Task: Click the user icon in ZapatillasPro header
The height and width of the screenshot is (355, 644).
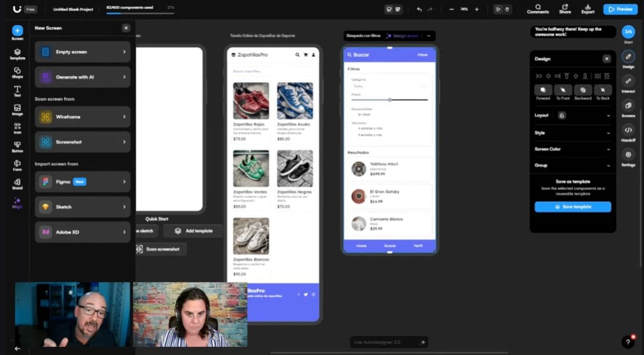Action: [x=313, y=55]
